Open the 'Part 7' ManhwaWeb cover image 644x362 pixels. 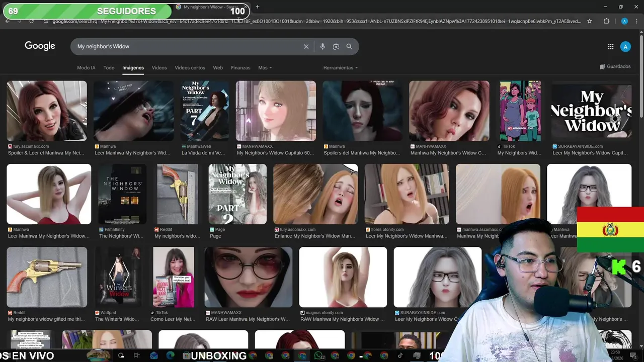click(x=205, y=111)
